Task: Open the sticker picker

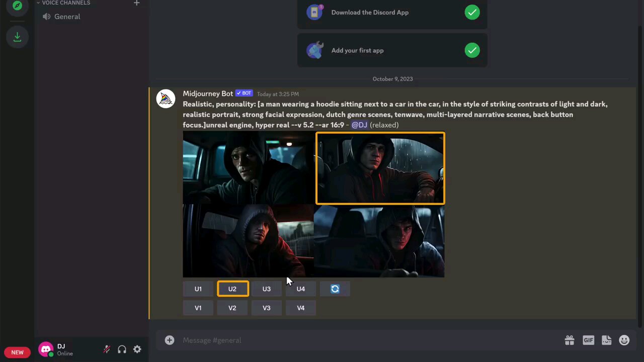Action: 606,340
